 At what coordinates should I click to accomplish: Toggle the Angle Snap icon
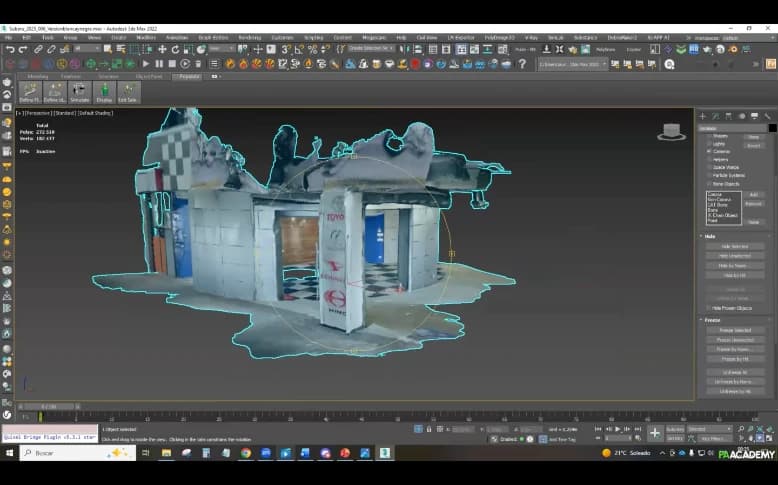(299, 49)
